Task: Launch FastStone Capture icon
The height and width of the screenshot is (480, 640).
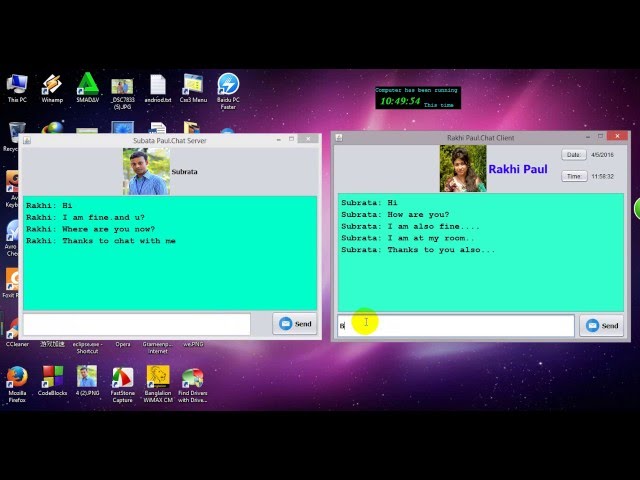Action: tap(122, 384)
